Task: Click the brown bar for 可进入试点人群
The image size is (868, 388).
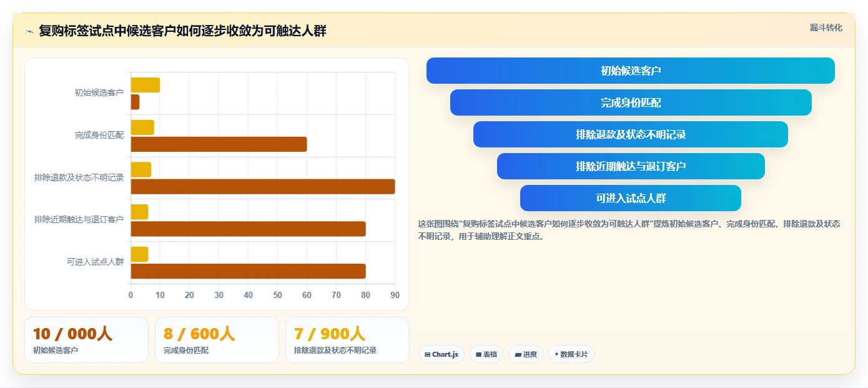Action: pyautogui.click(x=248, y=271)
